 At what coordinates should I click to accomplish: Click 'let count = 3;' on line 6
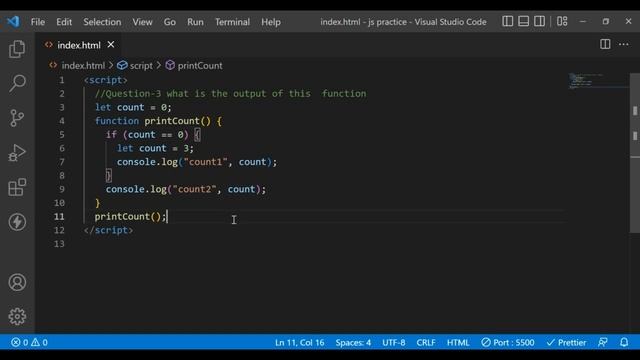coord(155,148)
